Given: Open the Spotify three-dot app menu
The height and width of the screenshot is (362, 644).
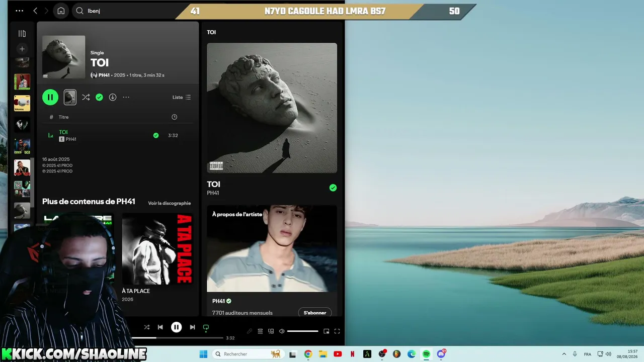Looking at the screenshot, I should [19, 11].
